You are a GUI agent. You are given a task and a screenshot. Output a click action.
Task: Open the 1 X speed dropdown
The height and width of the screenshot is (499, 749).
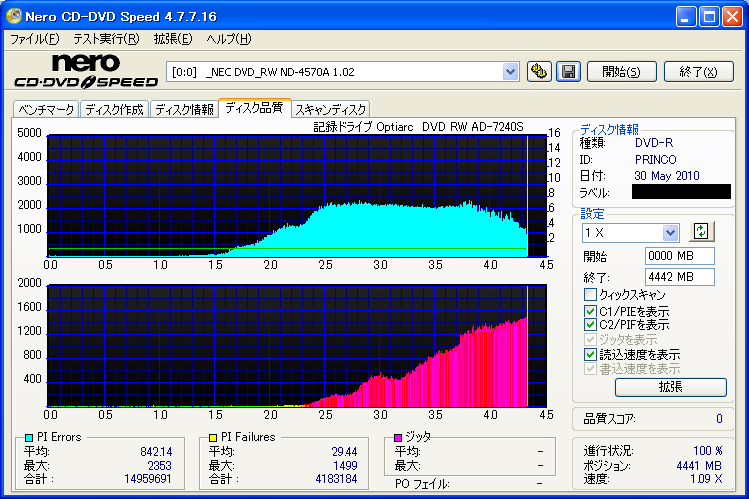670,233
